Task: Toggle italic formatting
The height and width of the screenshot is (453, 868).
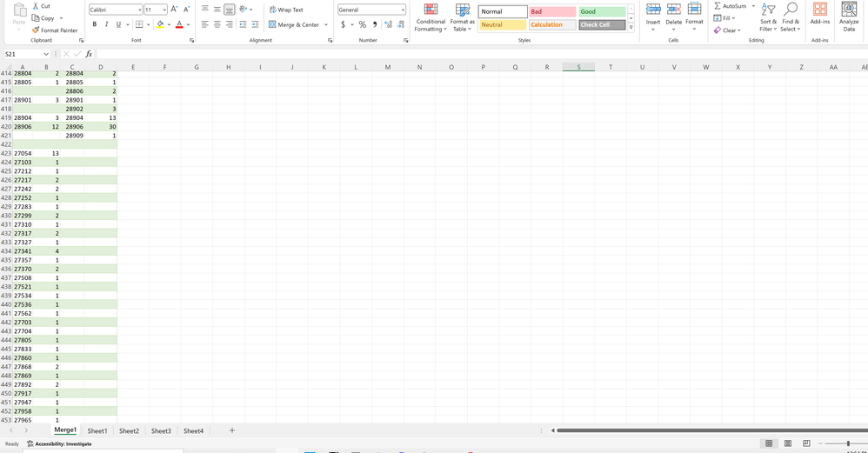Action: 106,24
